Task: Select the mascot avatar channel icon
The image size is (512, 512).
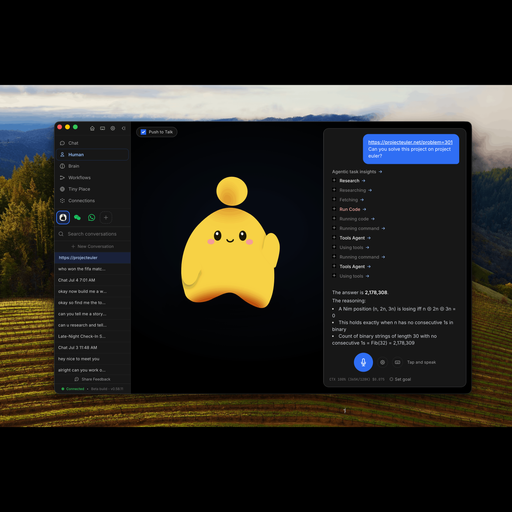Action: pos(63,218)
